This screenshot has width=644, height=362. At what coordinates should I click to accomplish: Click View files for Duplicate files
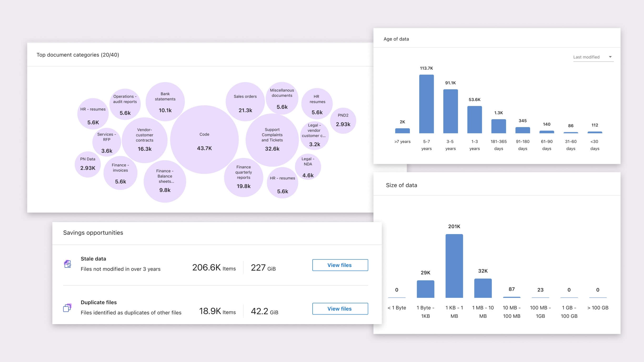point(340,309)
